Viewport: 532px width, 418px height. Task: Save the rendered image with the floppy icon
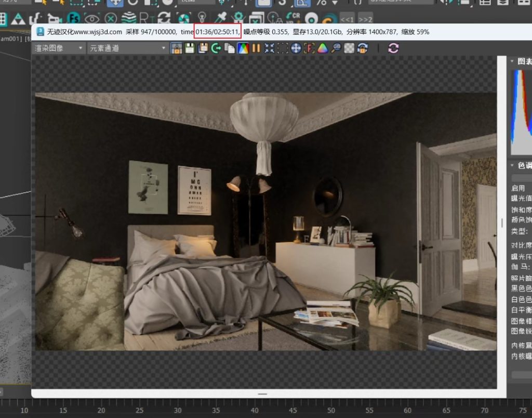[x=190, y=48]
